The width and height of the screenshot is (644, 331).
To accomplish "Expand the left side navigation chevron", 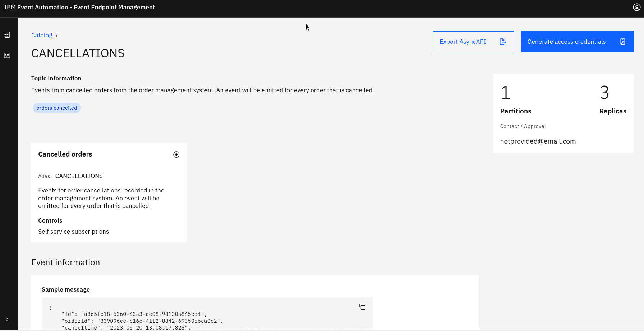I will coord(7,319).
